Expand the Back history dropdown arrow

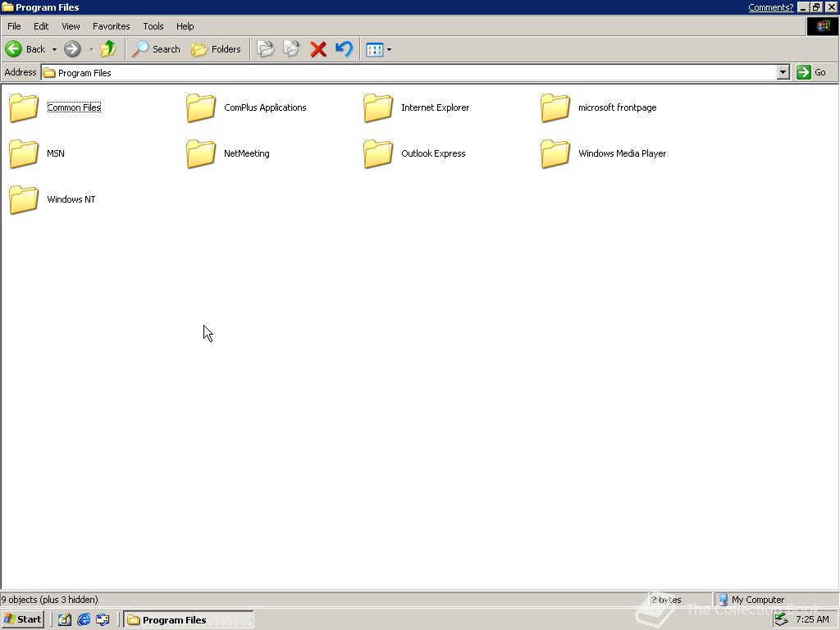[x=54, y=50]
